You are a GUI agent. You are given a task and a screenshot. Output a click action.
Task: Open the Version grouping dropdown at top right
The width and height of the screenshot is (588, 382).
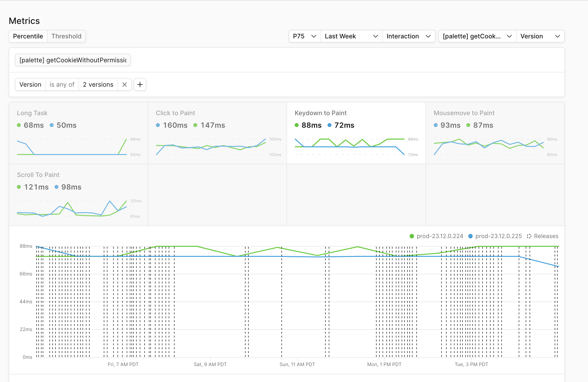[x=540, y=36]
